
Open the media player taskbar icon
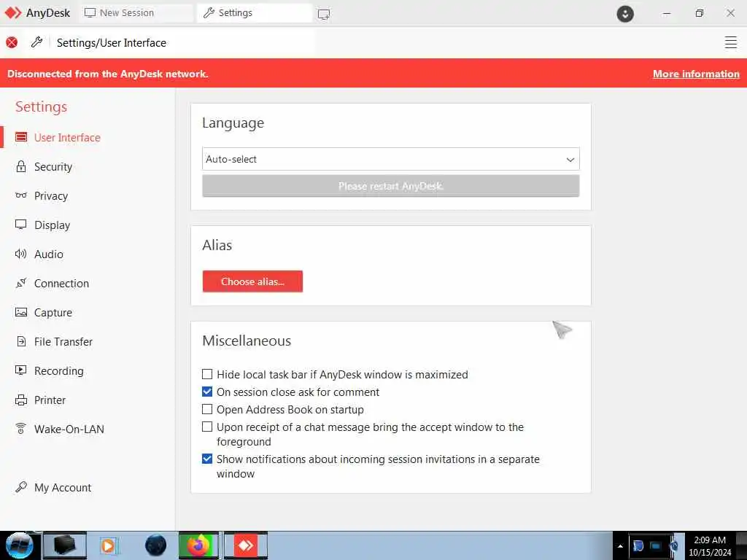click(x=109, y=545)
